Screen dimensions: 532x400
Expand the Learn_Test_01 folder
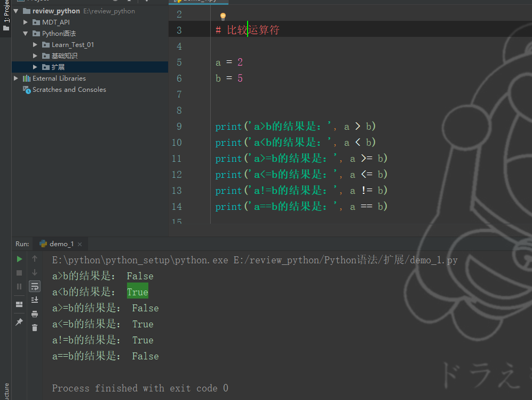pyautogui.click(x=35, y=44)
